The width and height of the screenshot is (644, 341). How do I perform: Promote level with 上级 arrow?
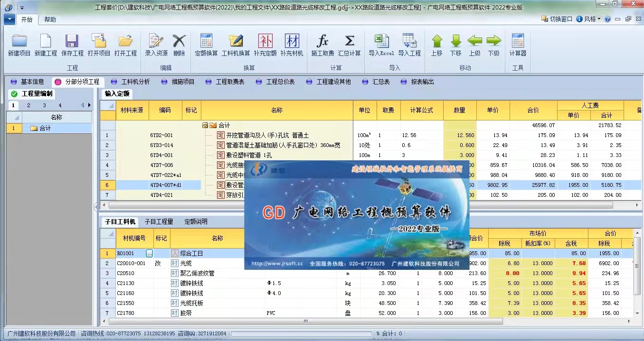(475, 41)
